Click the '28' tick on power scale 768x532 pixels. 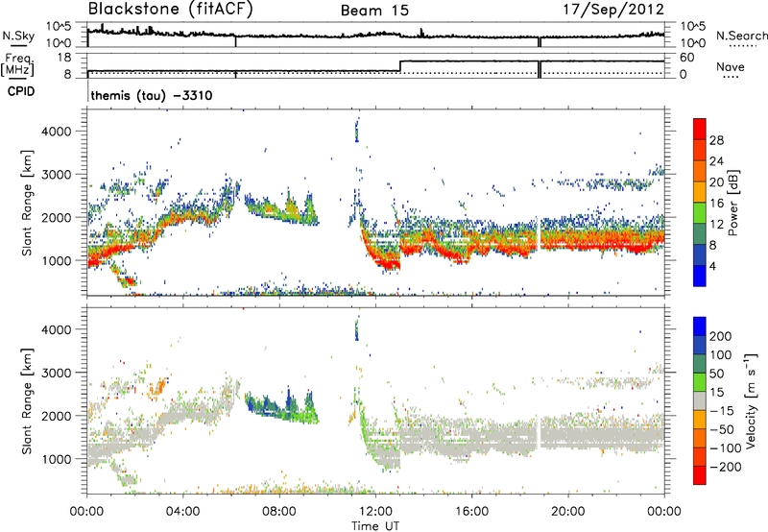(716, 140)
